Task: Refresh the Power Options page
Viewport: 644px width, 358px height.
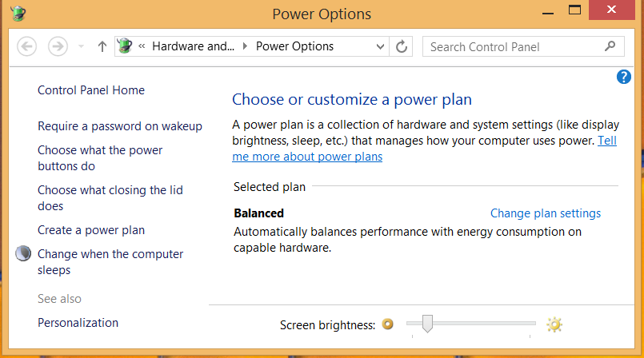Action: pos(402,46)
